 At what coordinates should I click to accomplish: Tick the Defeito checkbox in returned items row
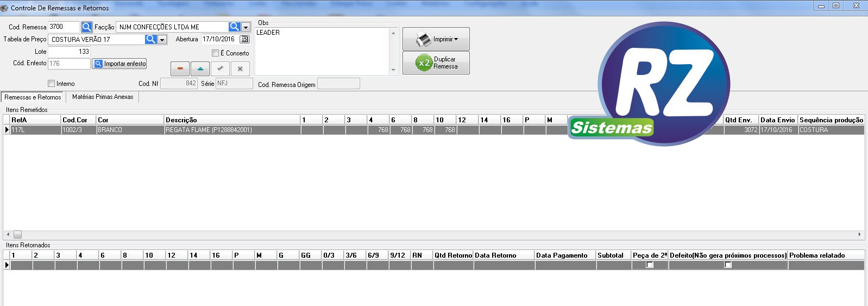coord(728,265)
